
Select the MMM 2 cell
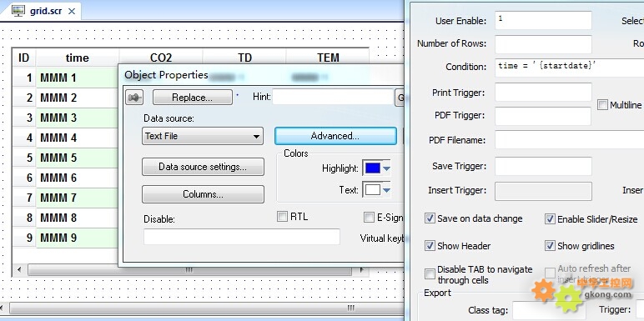[78, 98]
